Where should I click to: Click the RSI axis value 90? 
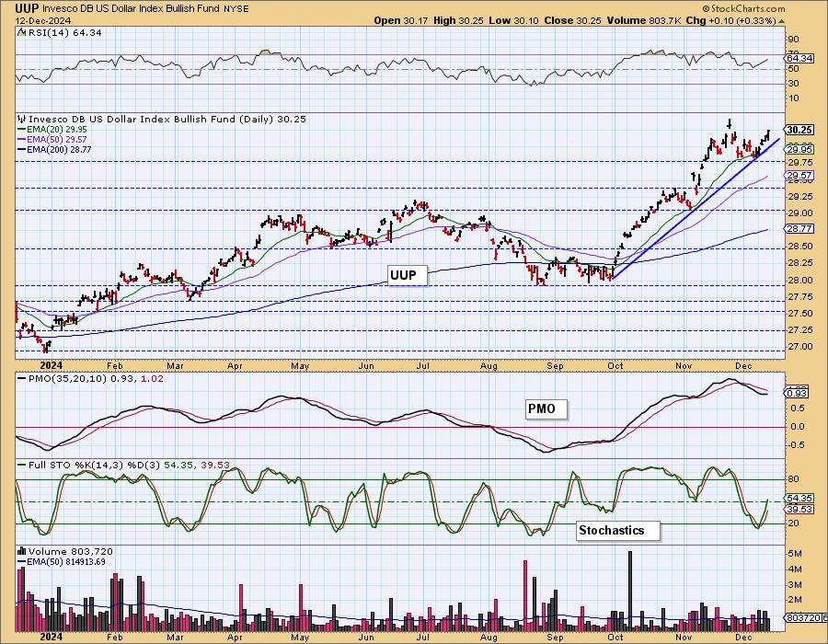tap(793, 39)
